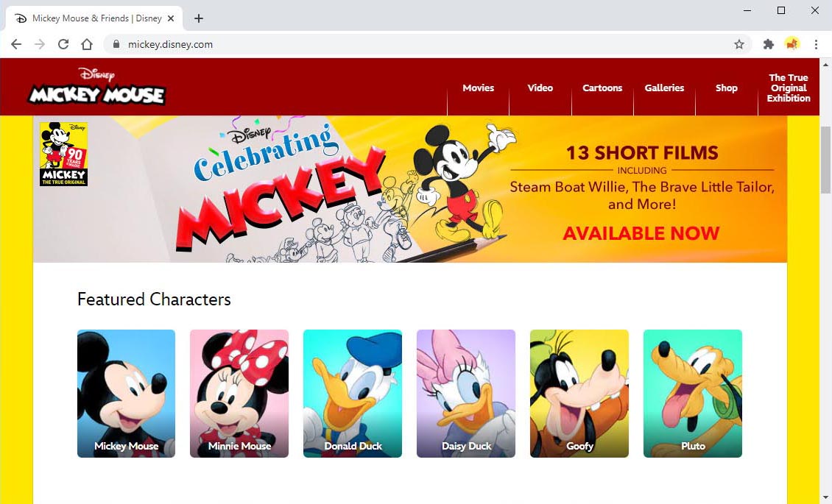The width and height of the screenshot is (832, 504).
Task: Bookmark this page with star icon
Action: pyautogui.click(x=738, y=45)
